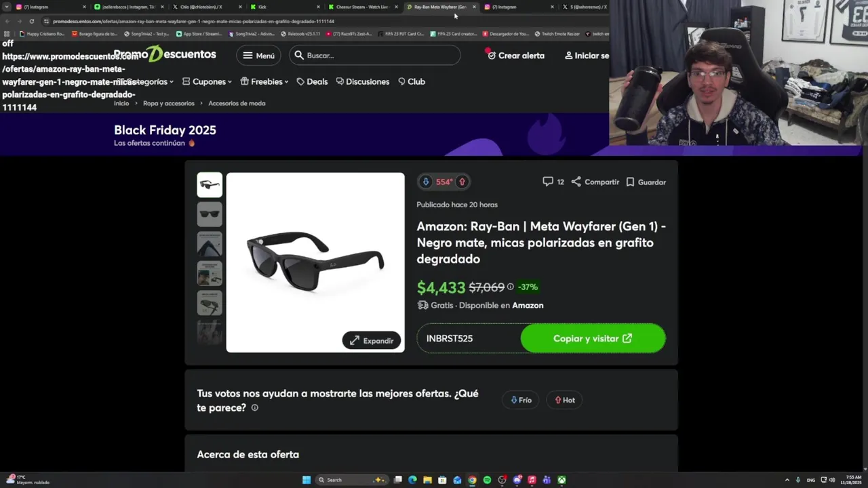This screenshot has height=488, width=868.
Task: Click the Guardar bookmark icon
Action: point(630,182)
